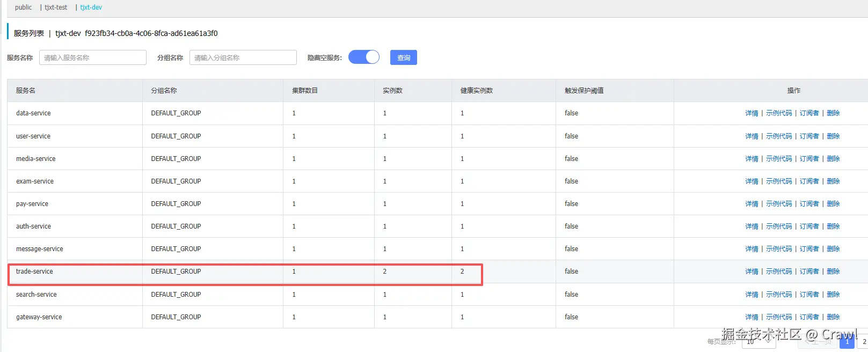Open 详情 for data-service
The height and width of the screenshot is (352, 868).
(752, 113)
